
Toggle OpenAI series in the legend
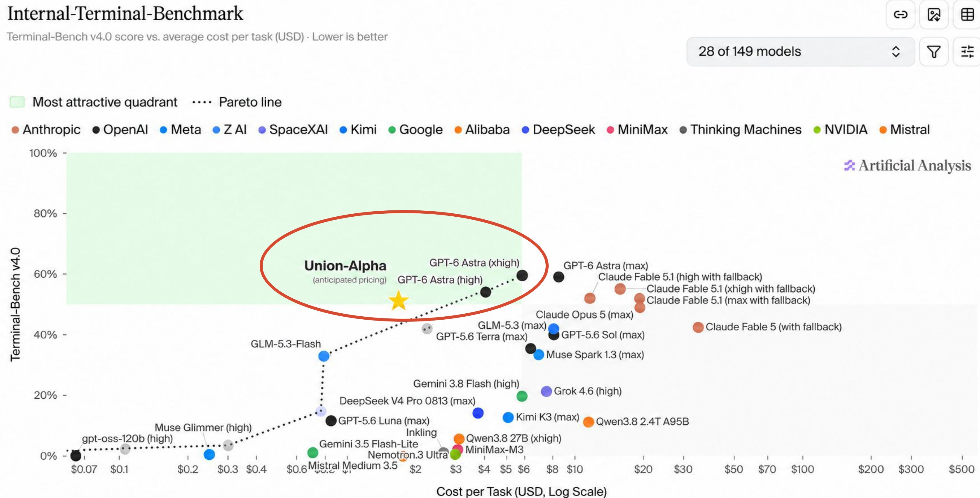click(x=120, y=130)
